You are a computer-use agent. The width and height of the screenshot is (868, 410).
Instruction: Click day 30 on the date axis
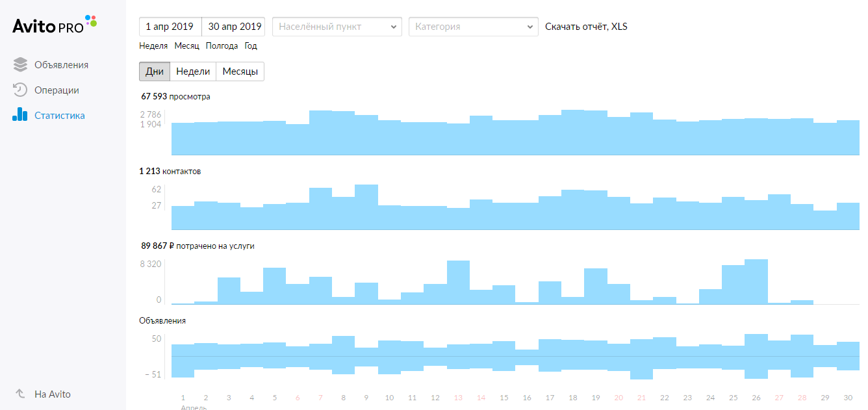coord(848,398)
